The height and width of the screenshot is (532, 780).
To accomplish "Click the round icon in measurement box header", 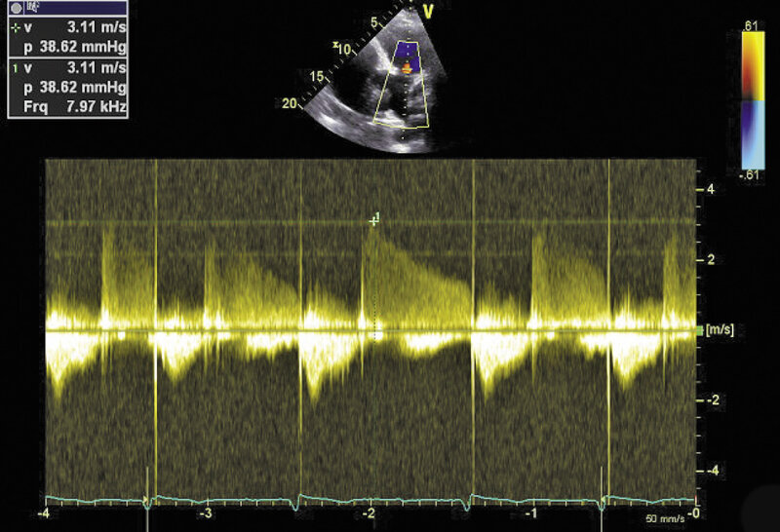I will [16, 8].
